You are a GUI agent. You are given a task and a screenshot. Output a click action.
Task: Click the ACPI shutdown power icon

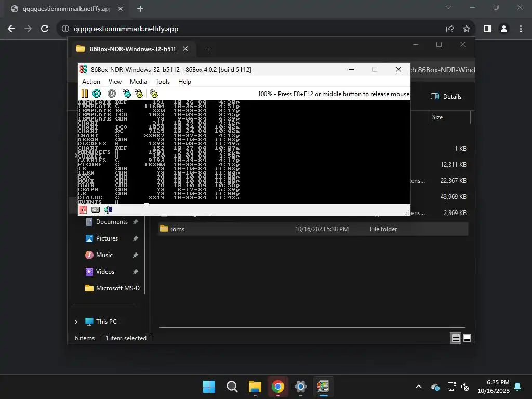(x=112, y=94)
